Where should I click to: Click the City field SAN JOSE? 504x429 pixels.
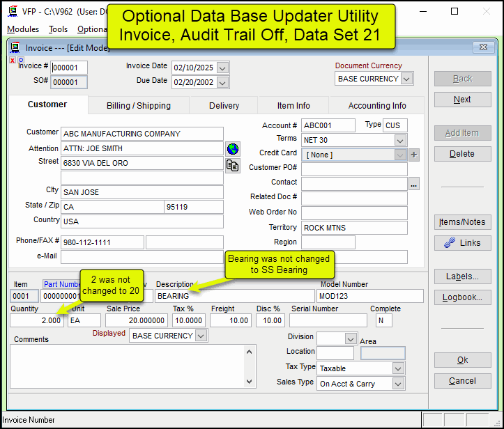click(x=142, y=192)
